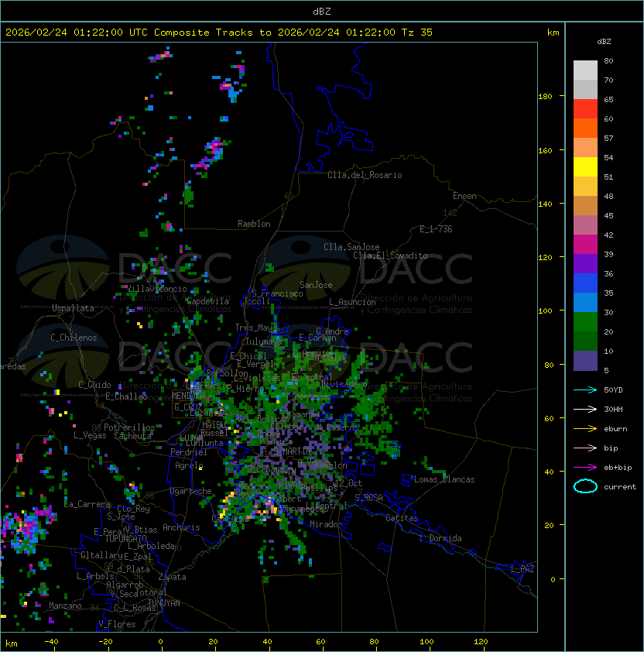Choose the slate 5-10 dBZ swatch
The height and width of the screenshot is (652, 644).
(585, 361)
